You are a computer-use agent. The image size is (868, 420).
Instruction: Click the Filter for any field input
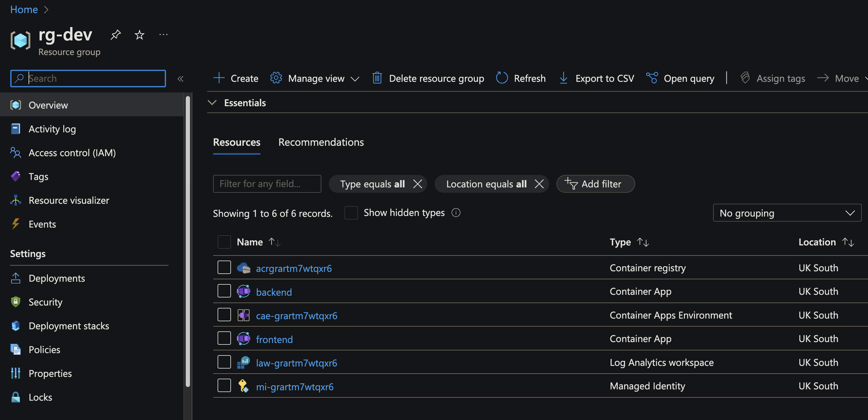click(267, 184)
